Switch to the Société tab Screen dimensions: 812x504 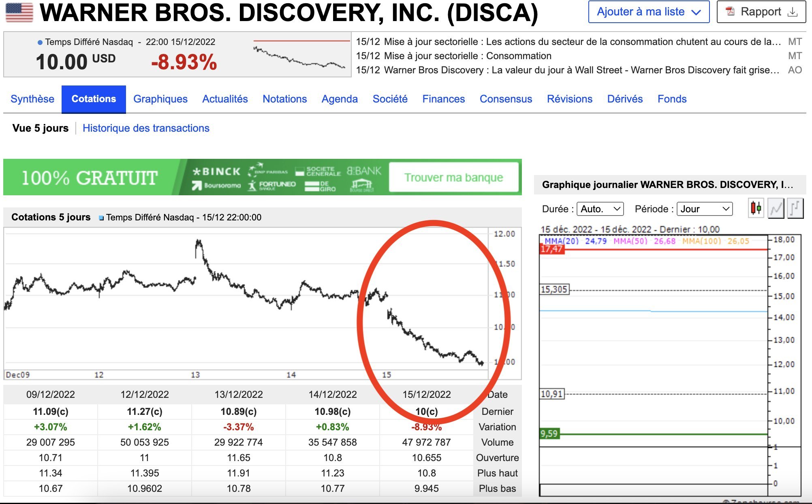click(x=390, y=99)
